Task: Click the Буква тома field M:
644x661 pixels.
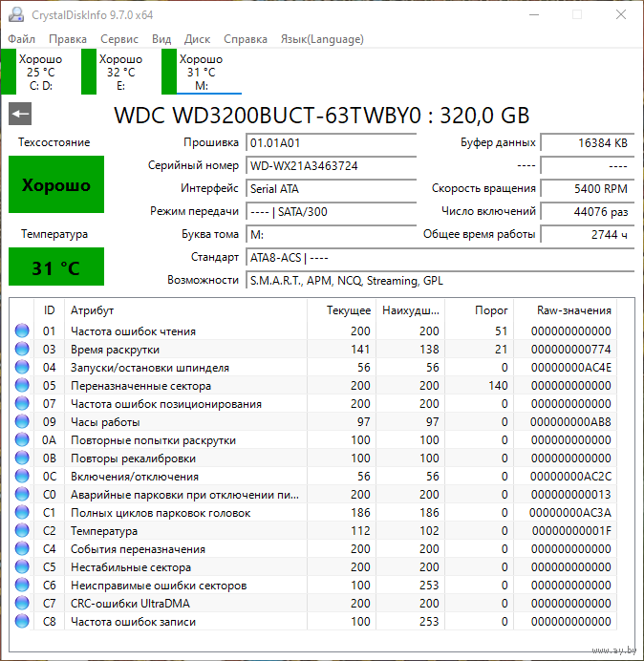Action: (x=331, y=234)
